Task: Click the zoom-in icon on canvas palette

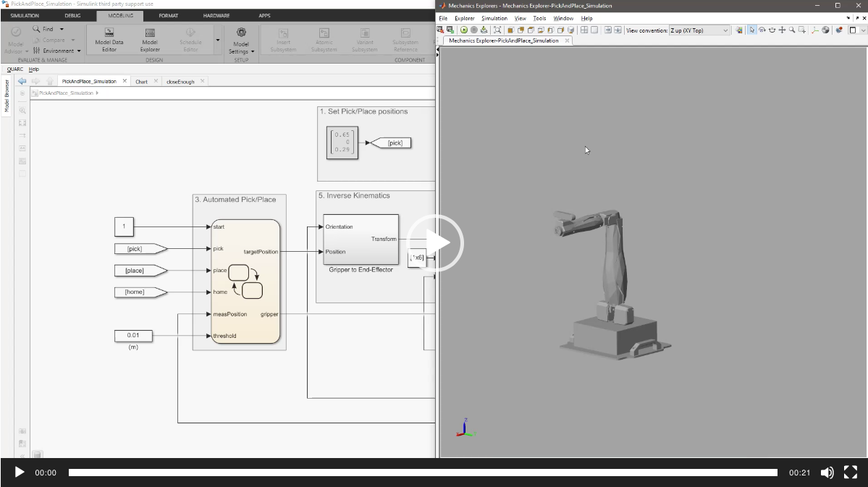Action: coord(22,110)
